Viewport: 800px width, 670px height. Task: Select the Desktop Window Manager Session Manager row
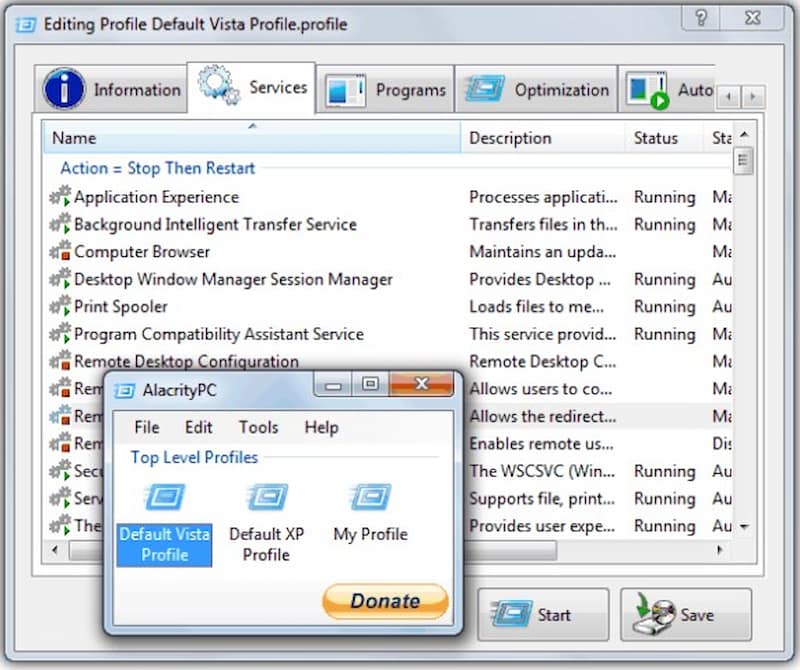coord(233,280)
